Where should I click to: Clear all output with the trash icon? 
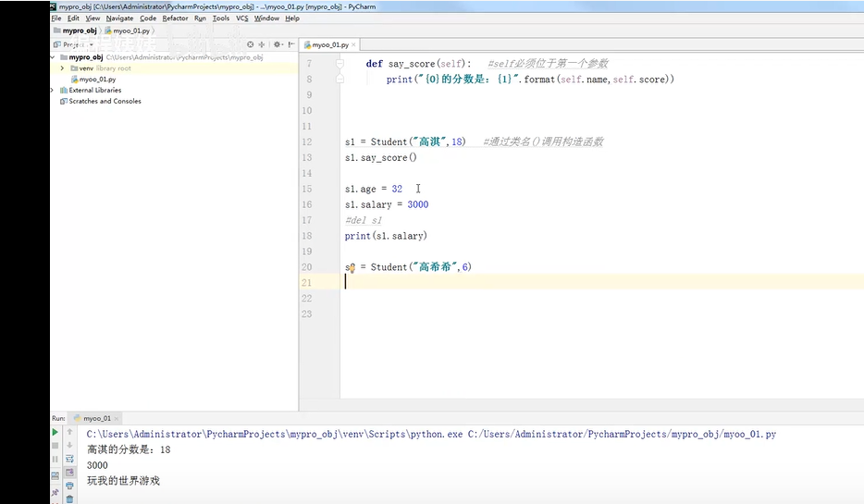(x=69, y=499)
